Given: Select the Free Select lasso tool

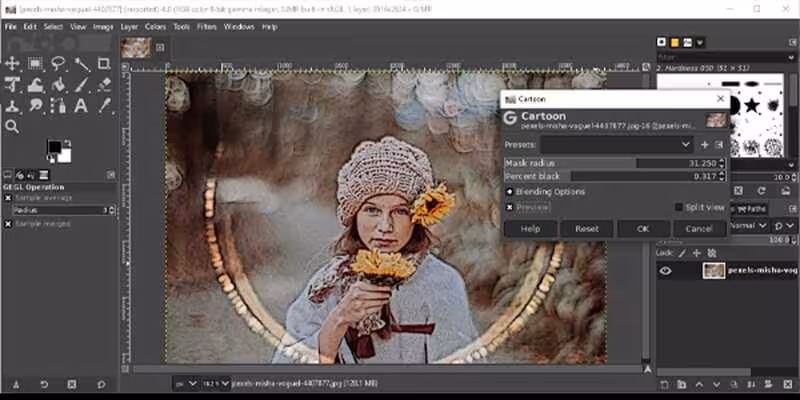Looking at the screenshot, I should [x=58, y=64].
